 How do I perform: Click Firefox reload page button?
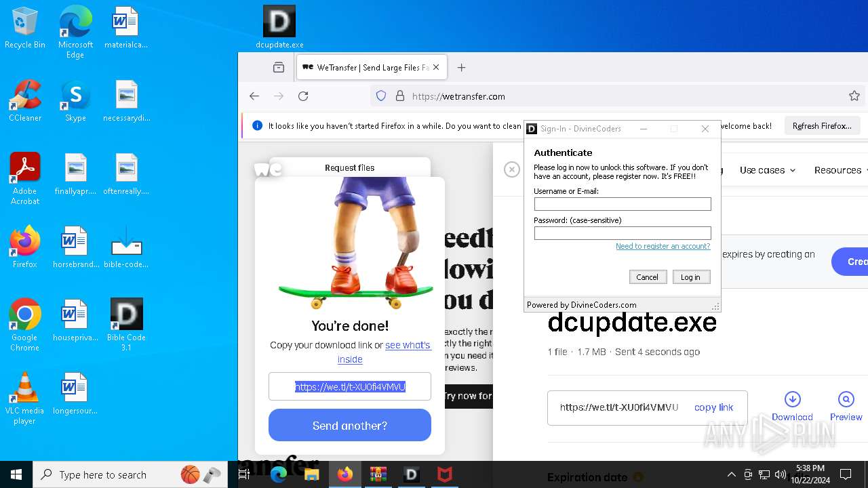303,96
